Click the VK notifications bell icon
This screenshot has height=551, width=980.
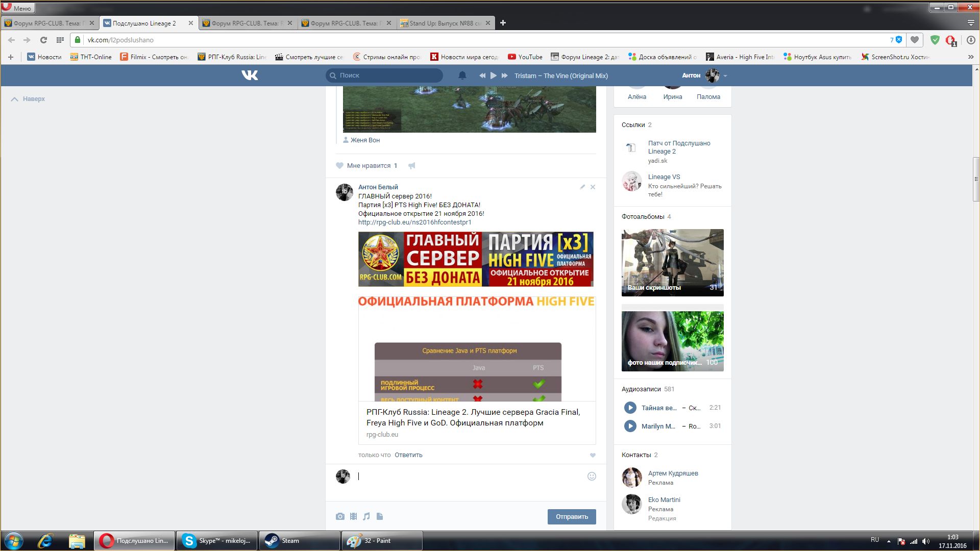462,76
